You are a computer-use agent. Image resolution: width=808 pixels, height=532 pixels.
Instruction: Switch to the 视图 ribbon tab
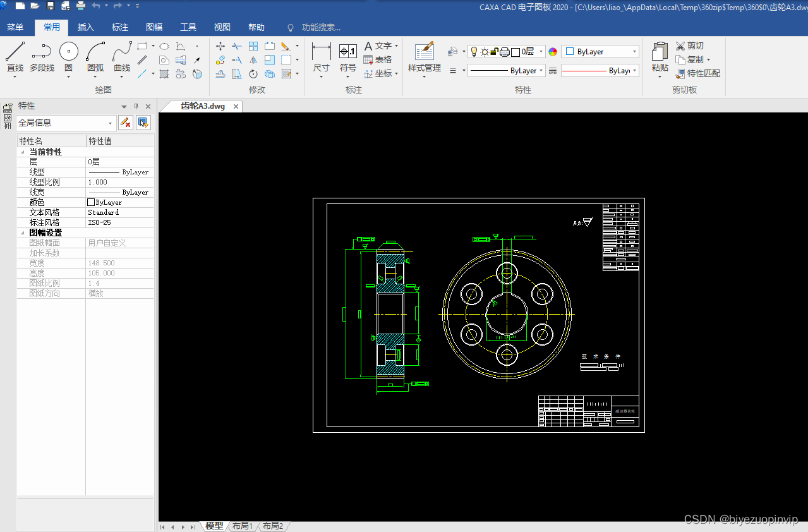pyautogui.click(x=222, y=27)
